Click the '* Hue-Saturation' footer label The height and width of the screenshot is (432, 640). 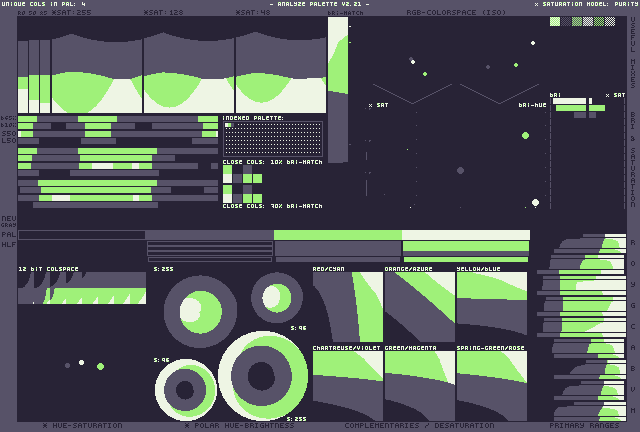click(82, 425)
